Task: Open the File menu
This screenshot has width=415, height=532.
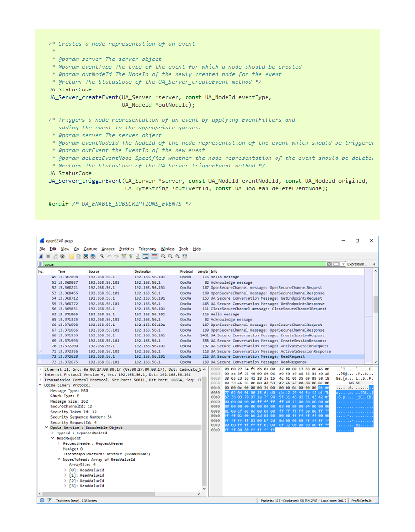Action: click(42, 249)
